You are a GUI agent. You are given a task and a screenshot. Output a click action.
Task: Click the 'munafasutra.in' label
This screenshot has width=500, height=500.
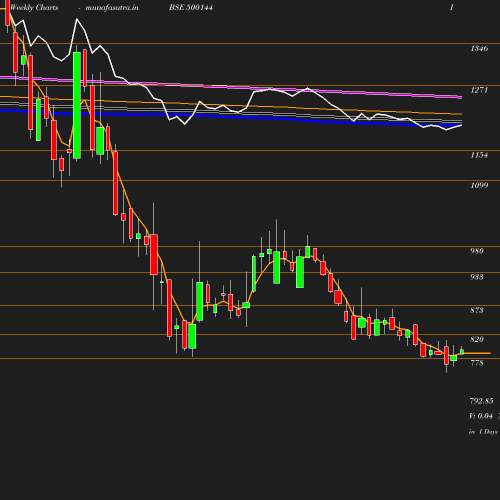(112, 7)
